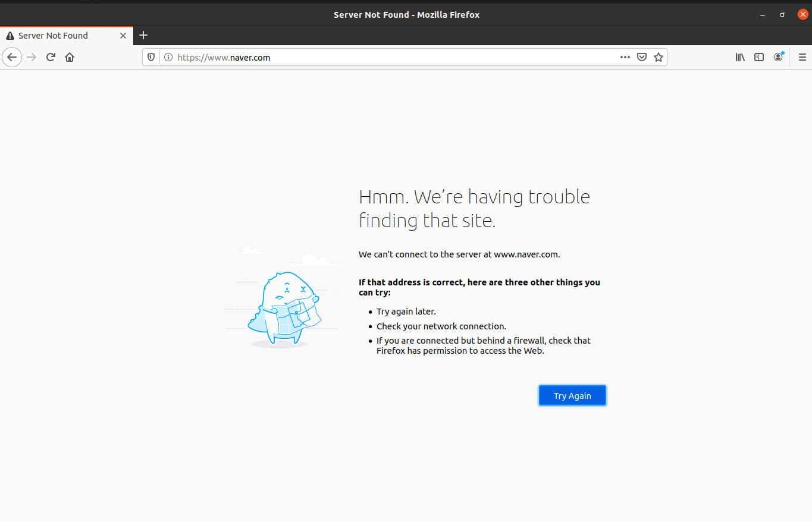Go back one page with the back arrow
This screenshot has width=812, height=522.
[12, 57]
